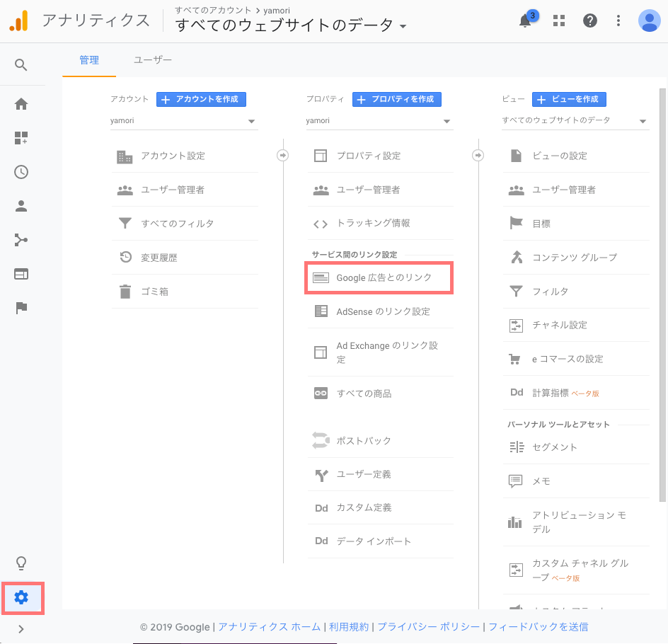
Task: Click the vertical scrollbar at right edge
Action: 662,294
